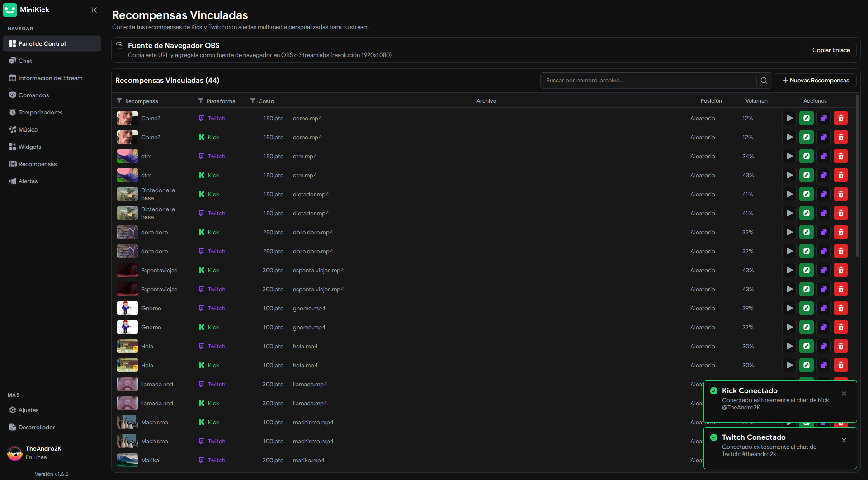Focus the Buscar por nombre search field

tap(649, 81)
